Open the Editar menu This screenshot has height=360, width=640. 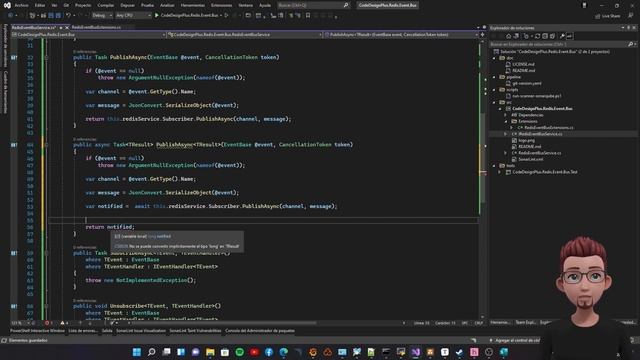click(40, 5)
